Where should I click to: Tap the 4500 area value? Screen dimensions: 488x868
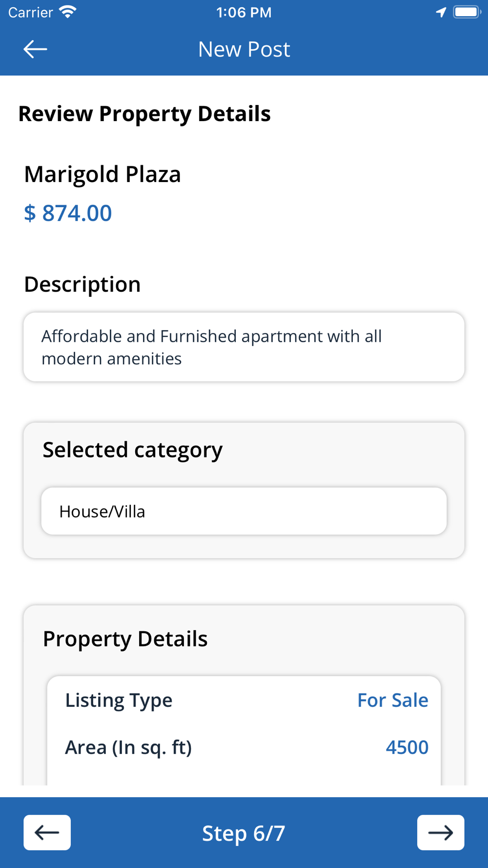(x=407, y=747)
